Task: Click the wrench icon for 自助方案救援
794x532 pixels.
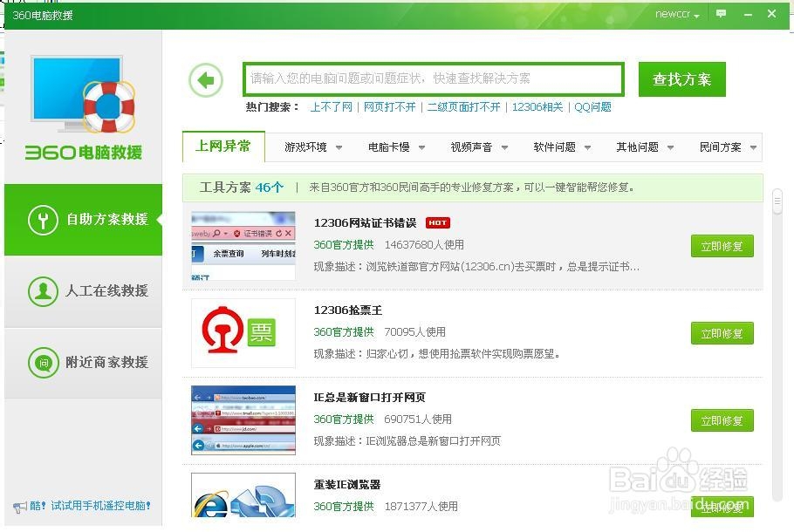Action: pos(43,220)
